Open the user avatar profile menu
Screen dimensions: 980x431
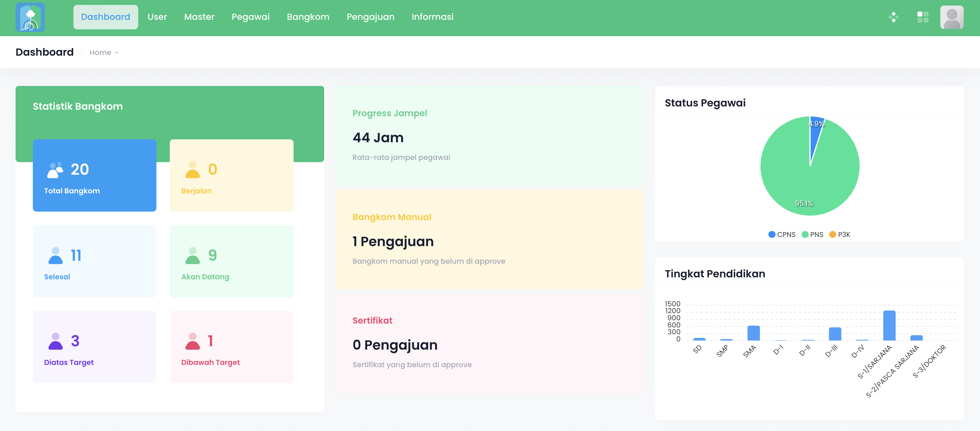[951, 17]
